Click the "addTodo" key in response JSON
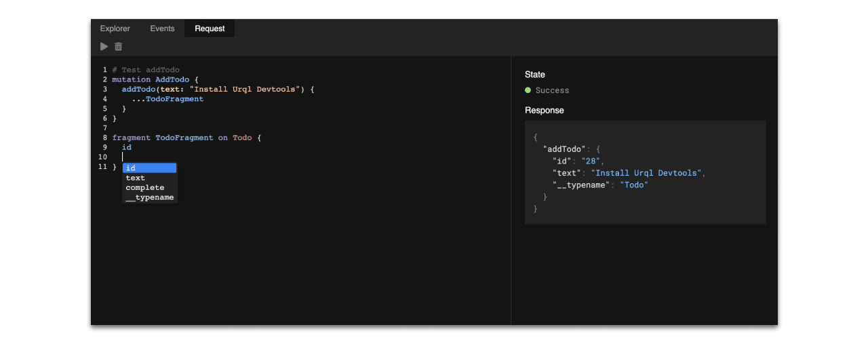 [564, 149]
